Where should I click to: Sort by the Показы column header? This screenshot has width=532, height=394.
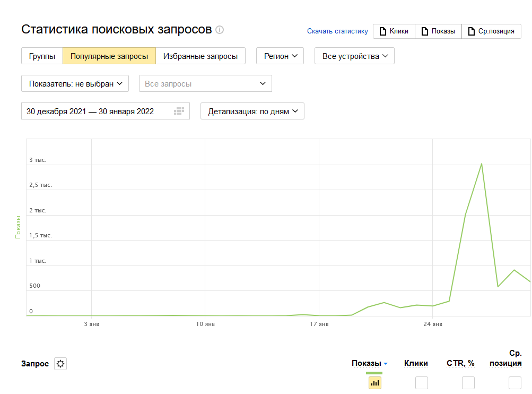tap(367, 363)
